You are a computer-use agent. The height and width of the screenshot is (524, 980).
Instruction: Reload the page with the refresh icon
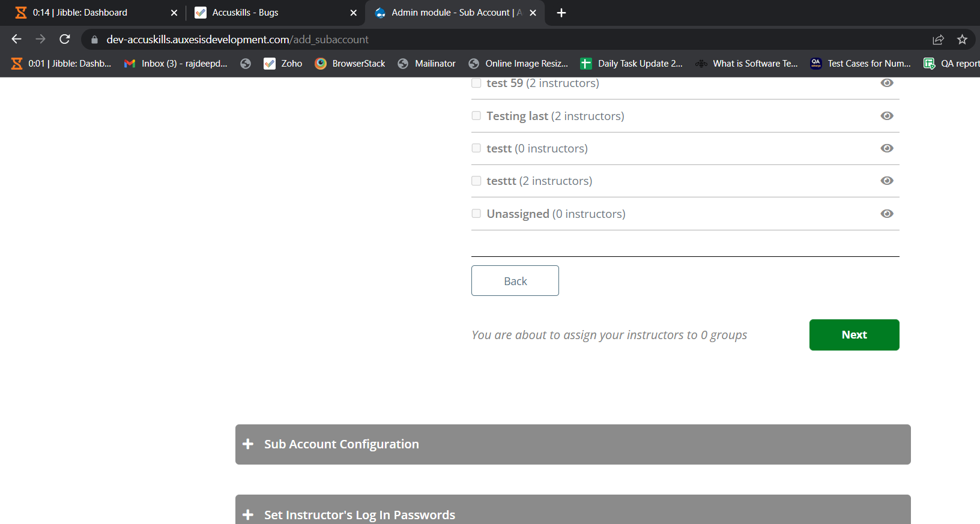(x=65, y=40)
